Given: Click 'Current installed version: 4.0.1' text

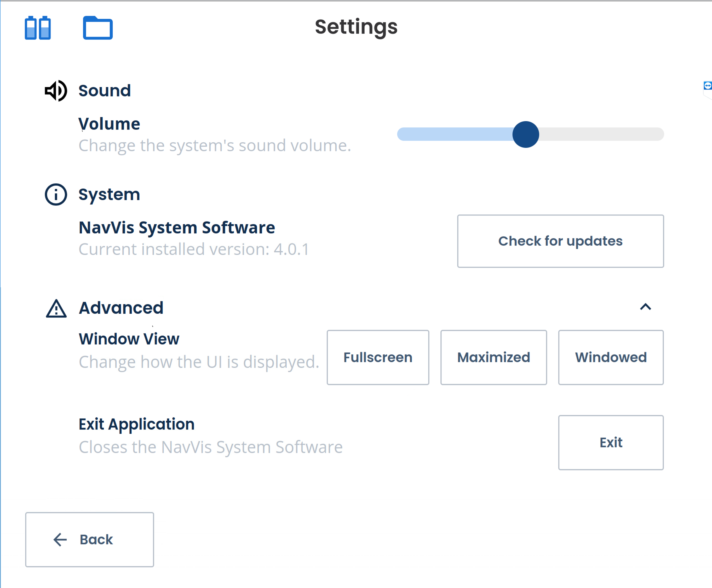Looking at the screenshot, I should 194,249.
